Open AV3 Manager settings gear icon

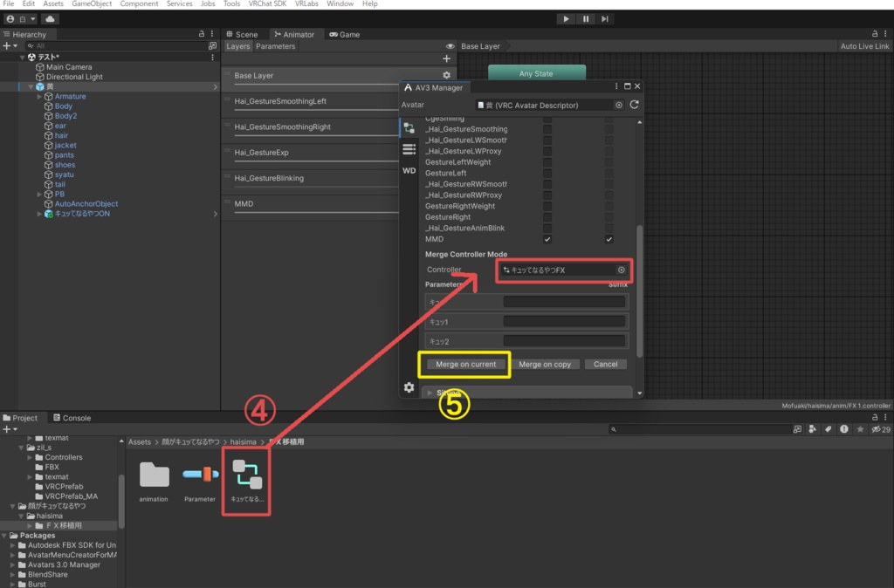coord(409,387)
